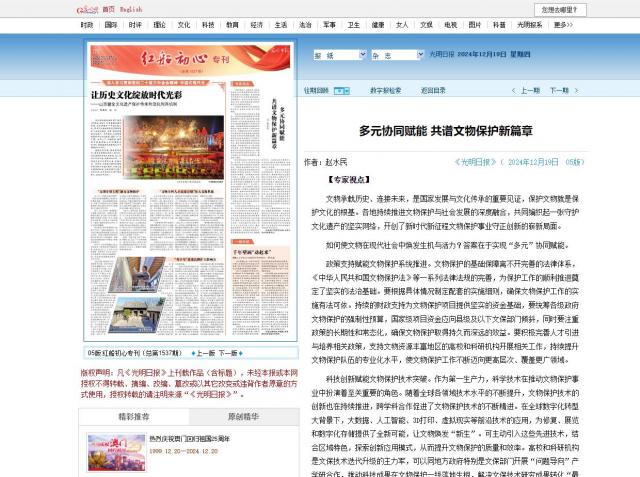This screenshot has width=640, height=477.
Task: Open the 科技 navigation item
Action: [207, 24]
